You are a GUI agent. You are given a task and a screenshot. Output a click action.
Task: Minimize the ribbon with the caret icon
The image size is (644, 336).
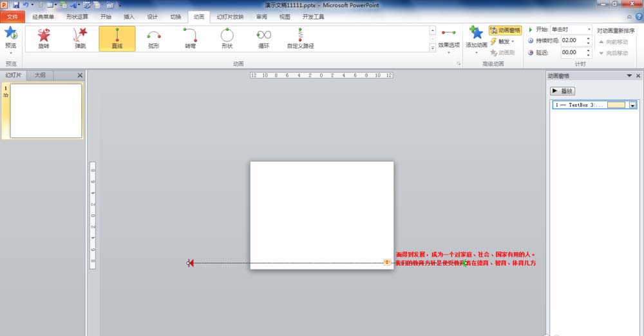[x=629, y=17]
